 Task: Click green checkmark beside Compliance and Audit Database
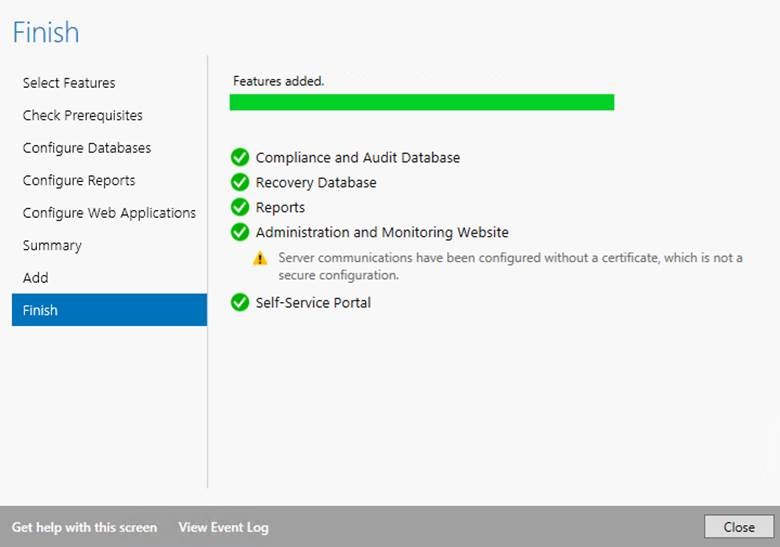(x=240, y=157)
